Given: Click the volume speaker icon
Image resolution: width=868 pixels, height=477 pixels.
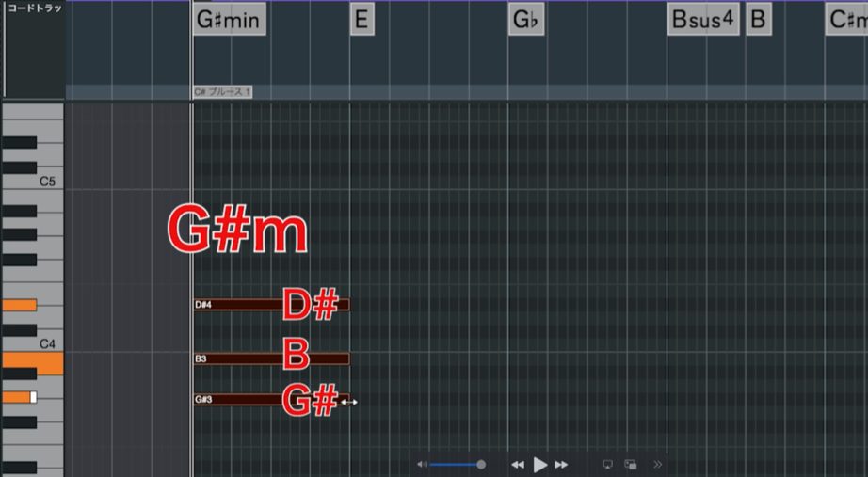Looking at the screenshot, I should [422, 465].
